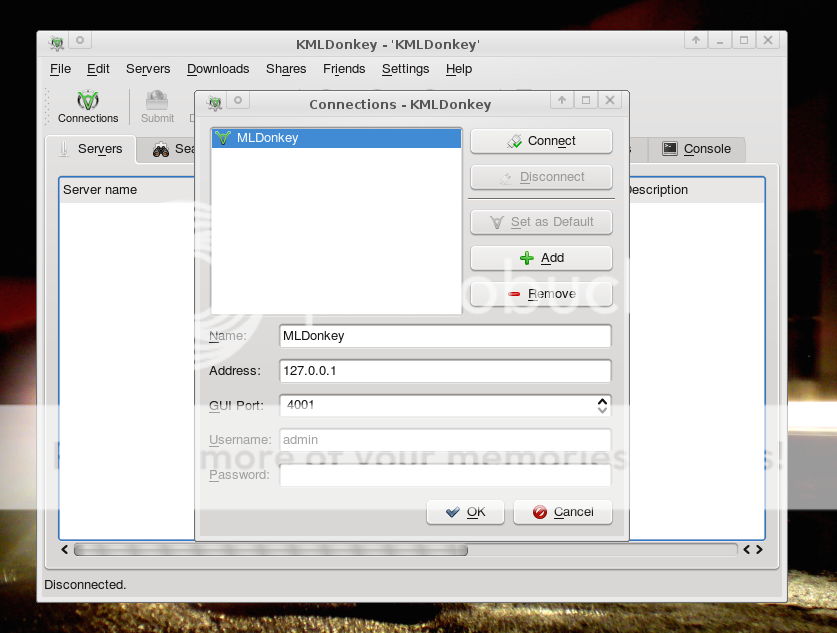837x633 pixels.
Task: Click Set as Default button
Action: click(541, 221)
